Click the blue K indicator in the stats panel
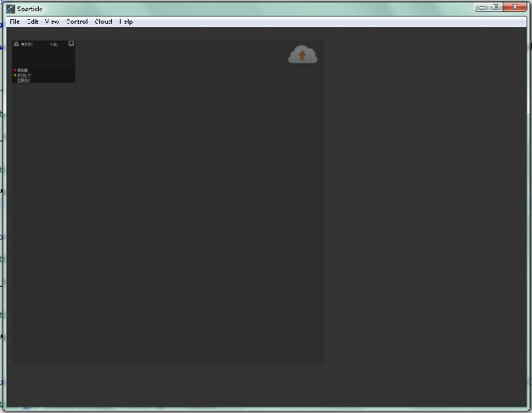This screenshot has height=413, width=532. 54,44
